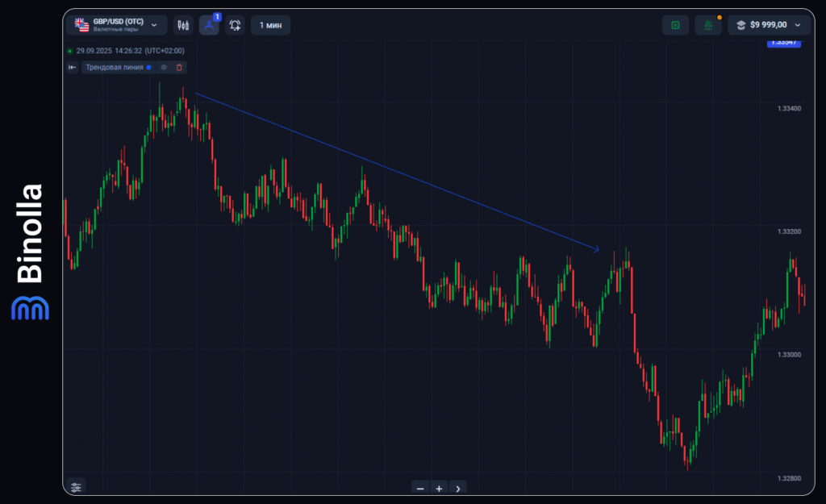The width and height of the screenshot is (826, 504).
Task: Open the drawing tools menu
Action: click(x=209, y=25)
